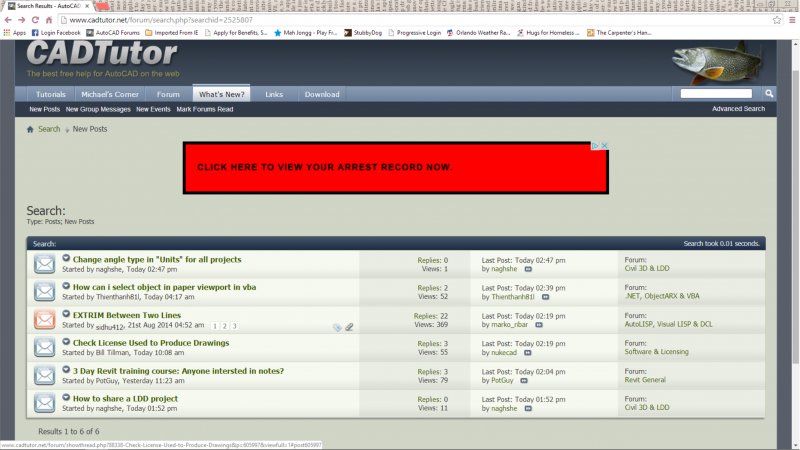The image size is (800, 450).
Task: Click the envelope icon for Change angle type thread
Action: (44, 264)
